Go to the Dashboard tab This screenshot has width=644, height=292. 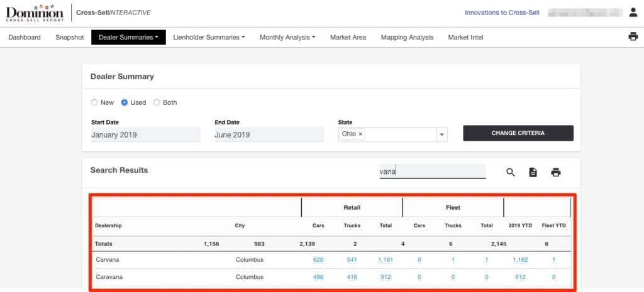pyautogui.click(x=25, y=37)
